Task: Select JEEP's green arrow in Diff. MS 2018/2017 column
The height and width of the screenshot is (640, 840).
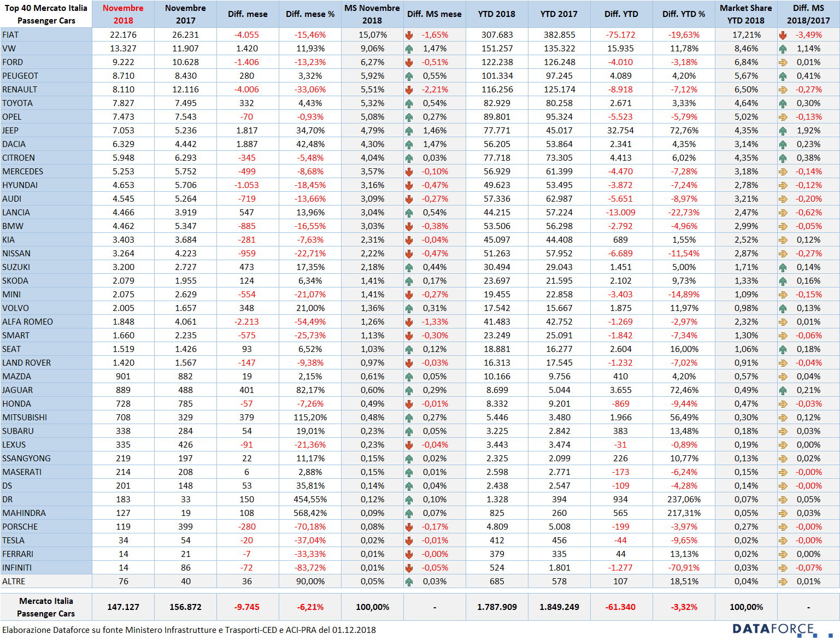Action: [783, 131]
